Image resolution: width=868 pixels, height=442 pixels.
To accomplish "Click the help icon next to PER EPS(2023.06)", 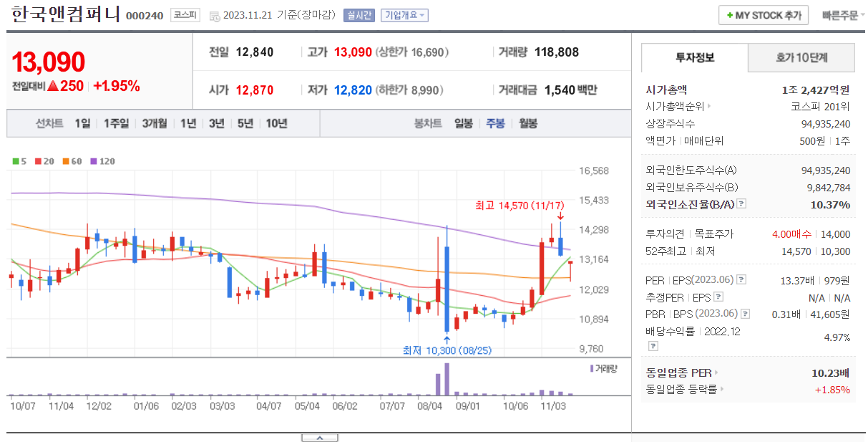I will [741, 280].
